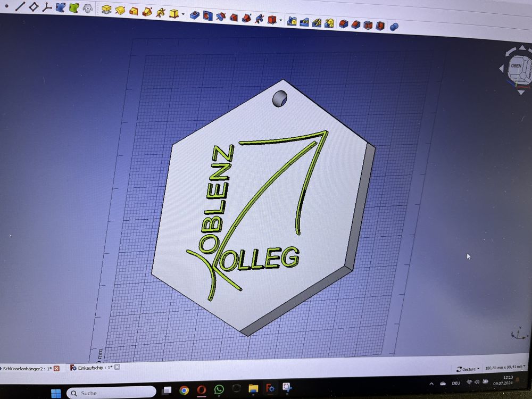Viewport: 532px width, 399px height.
Task: Select the Additive pipe tool
Action: click(x=147, y=12)
